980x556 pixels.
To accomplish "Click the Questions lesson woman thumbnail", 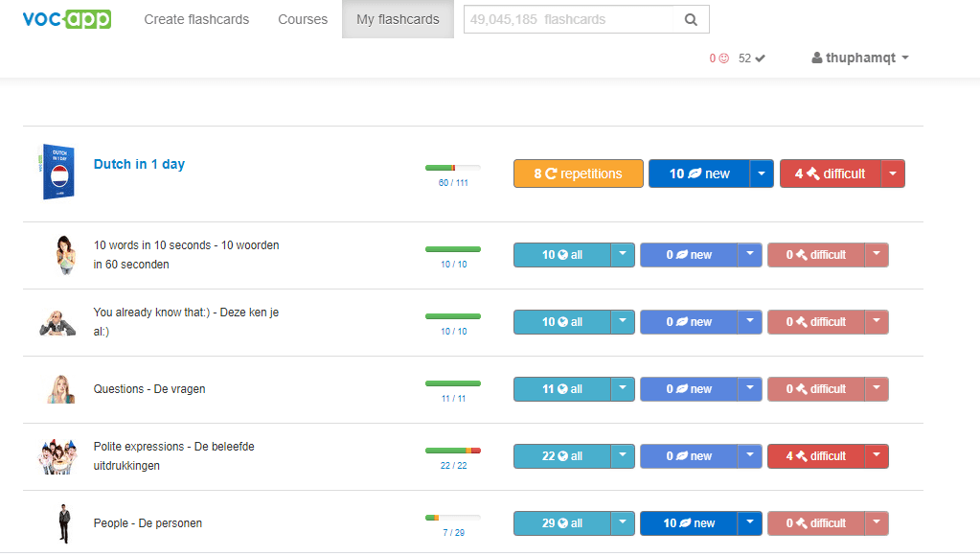I will [60, 389].
